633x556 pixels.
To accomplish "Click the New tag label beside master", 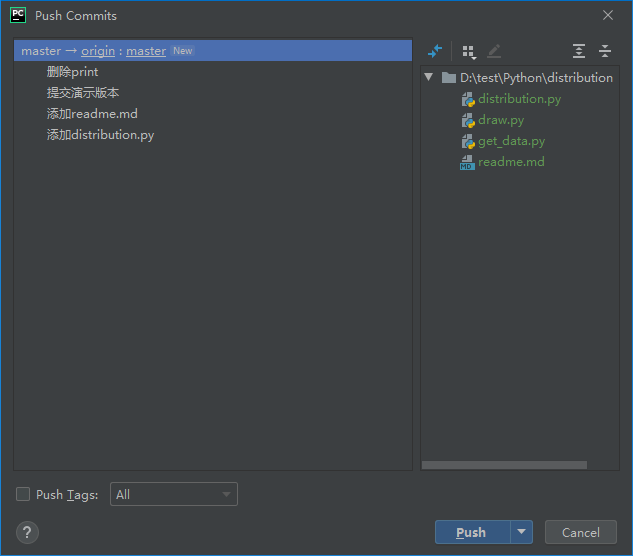I will 182,51.
